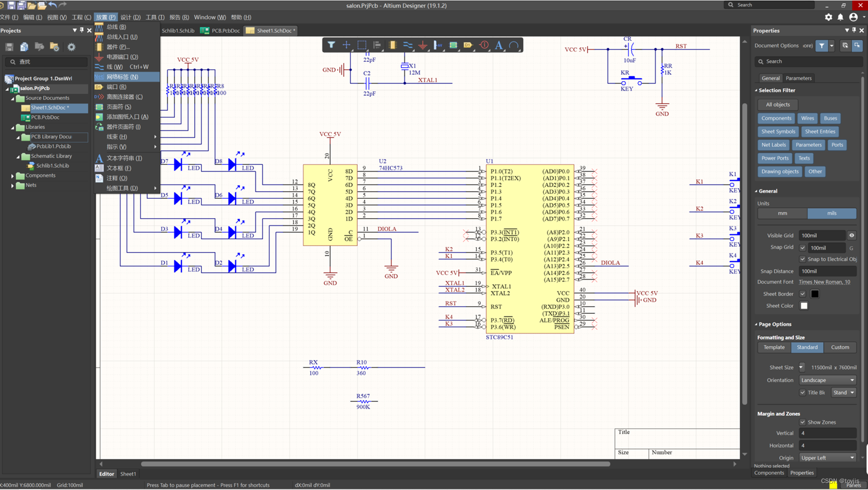
Task: Click the Visible Grid 100mil field
Action: 822,235
